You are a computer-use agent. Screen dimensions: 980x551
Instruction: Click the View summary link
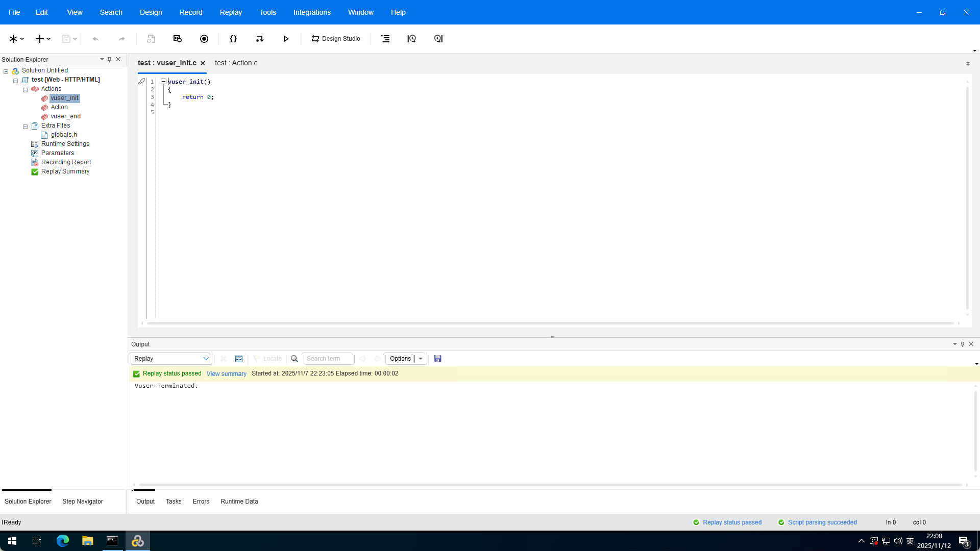[226, 374]
